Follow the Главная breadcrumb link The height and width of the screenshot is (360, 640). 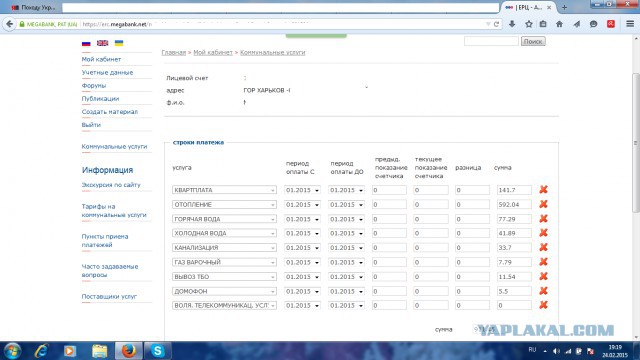pos(174,52)
